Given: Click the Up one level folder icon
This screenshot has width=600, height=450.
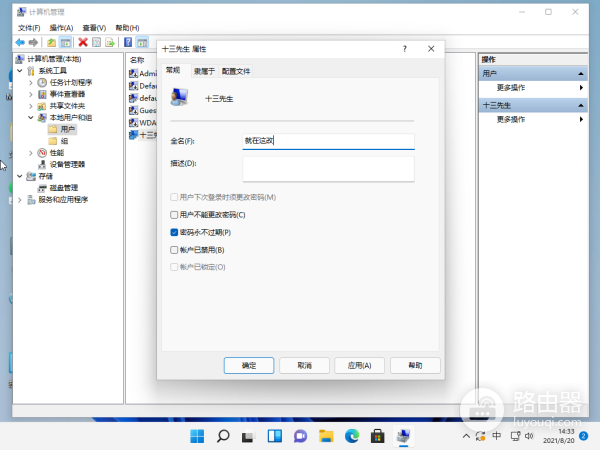Looking at the screenshot, I should pos(51,42).
